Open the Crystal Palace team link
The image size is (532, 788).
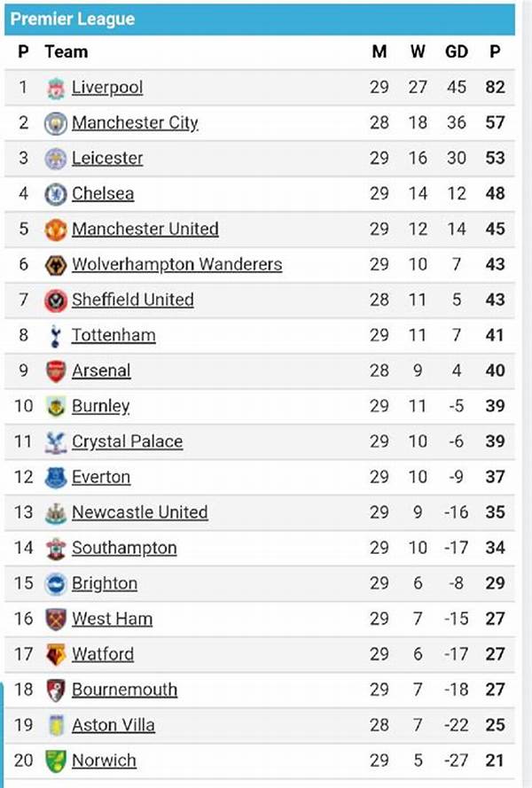[x=127, y=441]
